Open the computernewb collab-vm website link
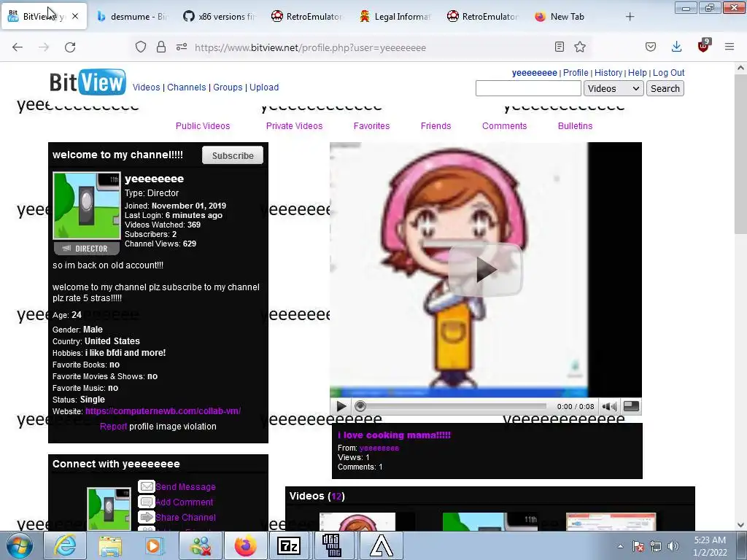Image resolution: width=747 pixels, height=560 pixels. tap(163, 411)
